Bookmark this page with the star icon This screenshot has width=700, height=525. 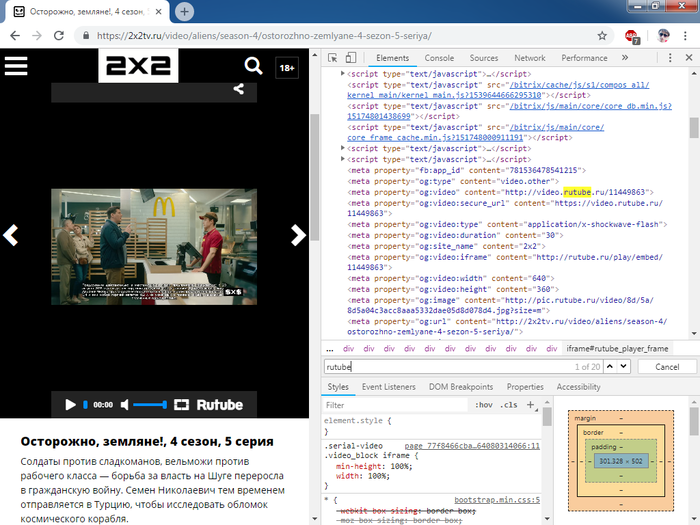coord(602,35)
